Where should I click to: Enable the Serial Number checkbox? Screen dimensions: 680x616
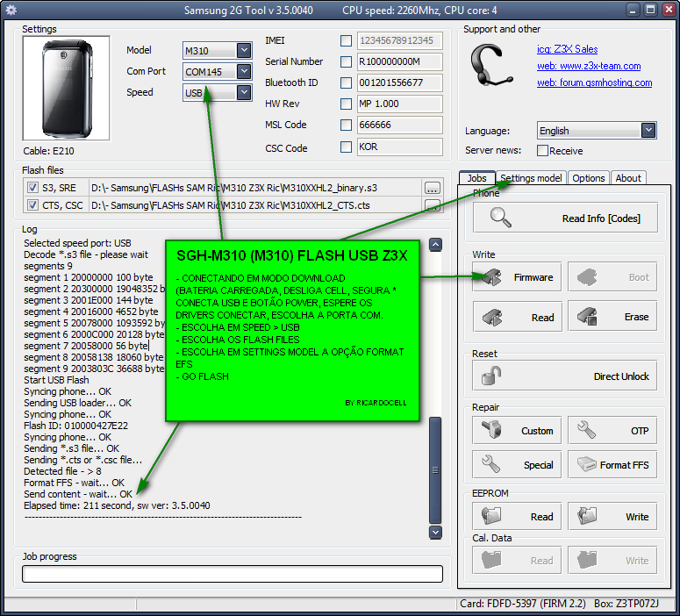(346, 61)
